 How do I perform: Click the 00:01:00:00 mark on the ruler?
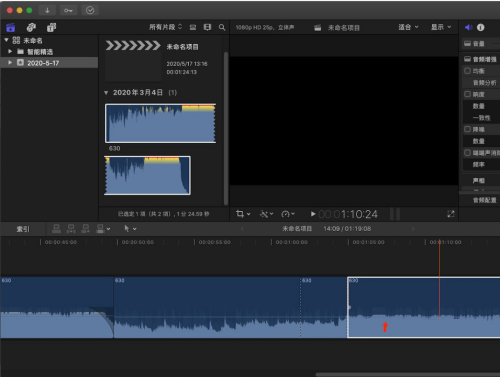(291, 242)
